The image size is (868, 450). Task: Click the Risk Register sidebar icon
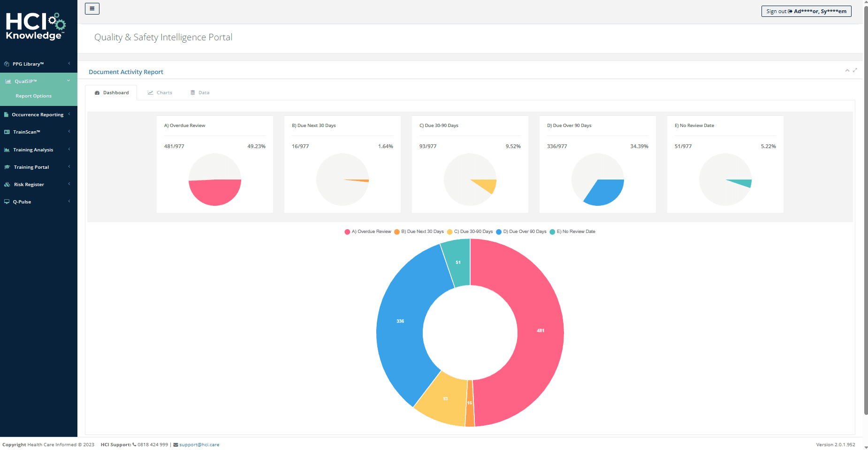pos(7,185)
